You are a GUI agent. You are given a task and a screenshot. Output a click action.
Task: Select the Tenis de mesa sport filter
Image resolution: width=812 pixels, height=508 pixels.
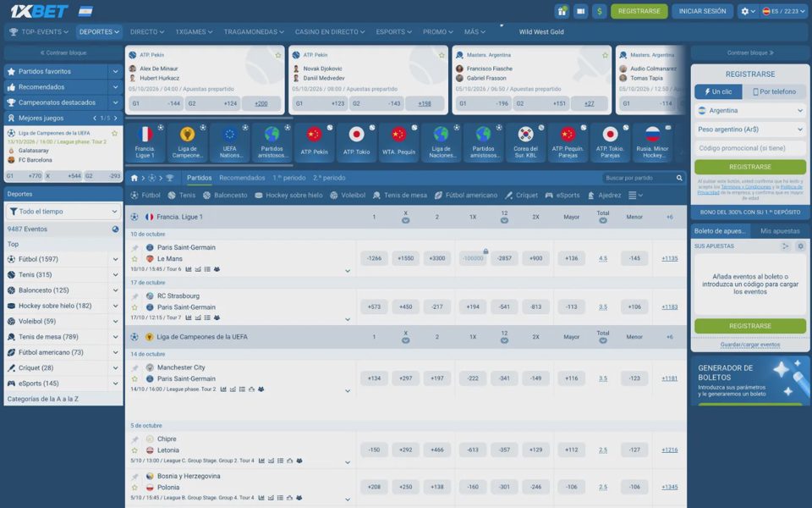400,196
